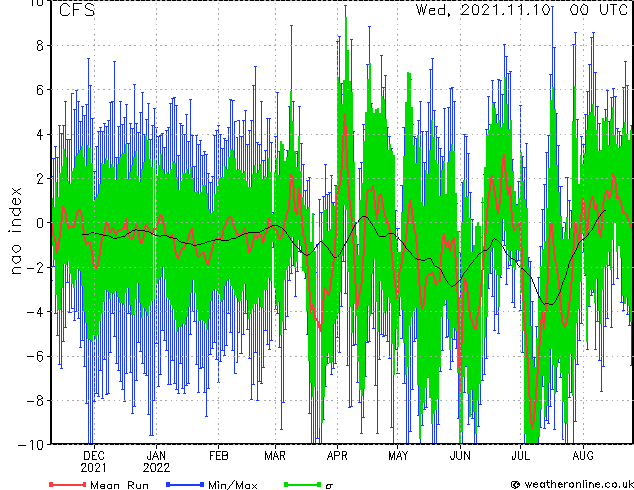634x490 pixels.
Task: Click the y-axis value -8
Action: [x=35, y=401]
